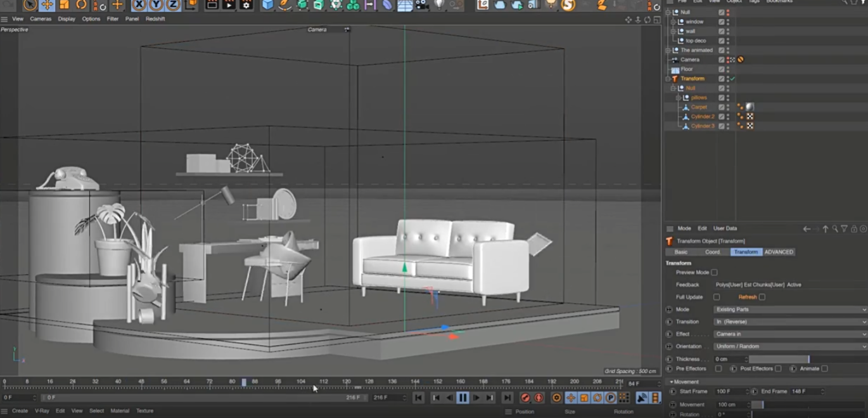Open the Orientation dropdown showing Uniform / Random
The image size is (868, 418).
[x=790, y=346]
